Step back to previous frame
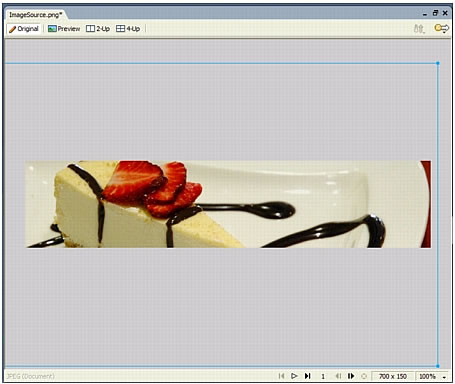This screenshot has width=455, height=384. coord(338,376)
